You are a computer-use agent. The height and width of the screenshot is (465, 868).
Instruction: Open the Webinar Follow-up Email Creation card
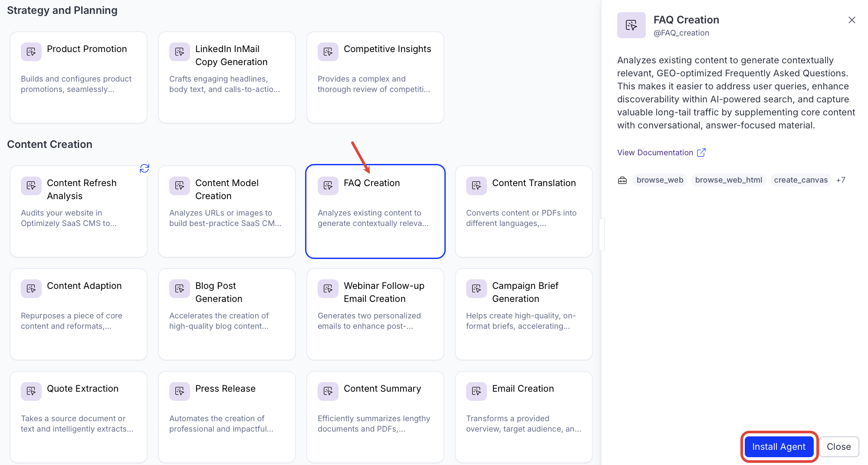(375, 314)
